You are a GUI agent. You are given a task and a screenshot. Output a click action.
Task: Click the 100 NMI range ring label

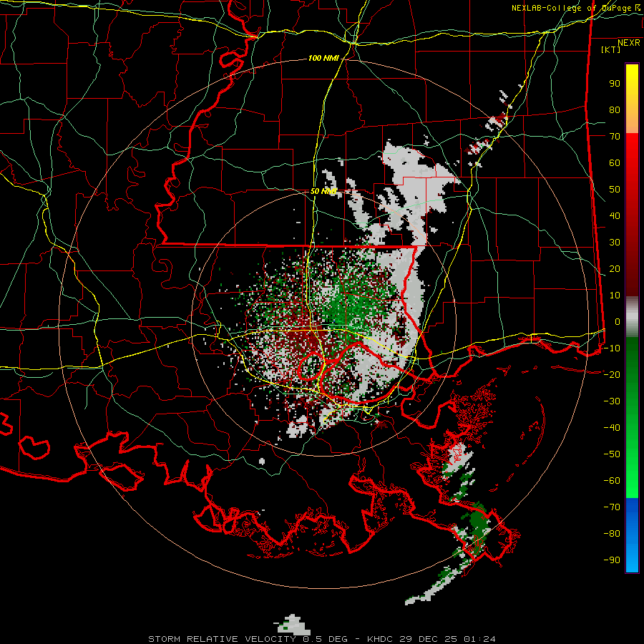[323, 59]
